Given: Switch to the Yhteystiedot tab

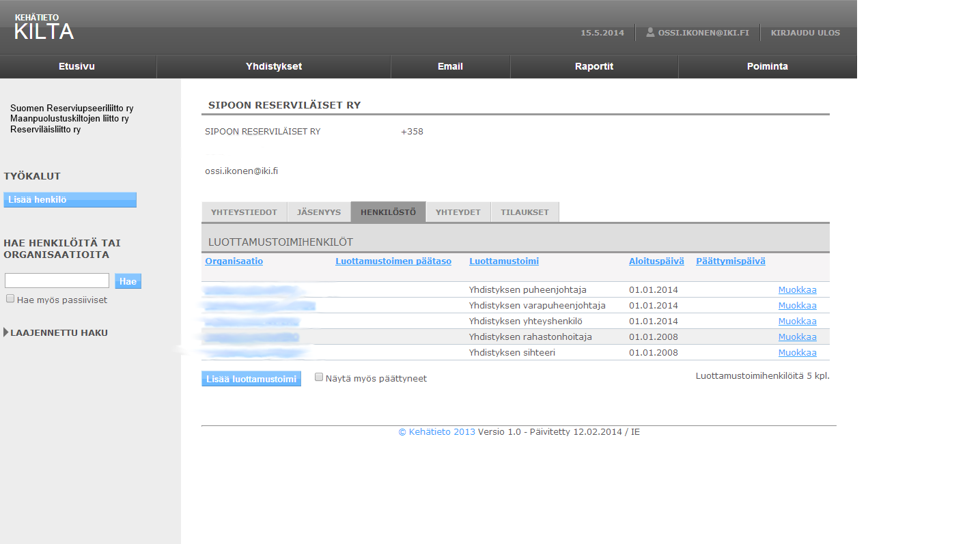Looking at the screenshot, I should point(244,212).
